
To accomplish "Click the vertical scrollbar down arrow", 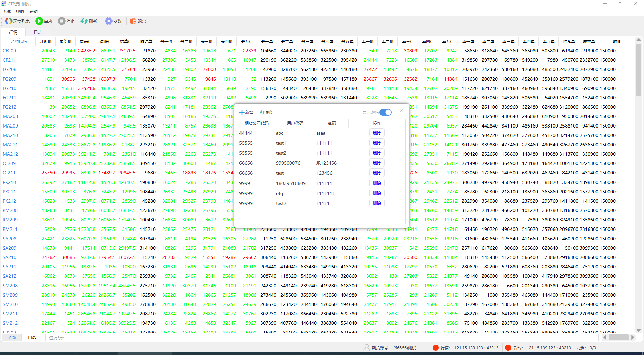I will (638, 330).
